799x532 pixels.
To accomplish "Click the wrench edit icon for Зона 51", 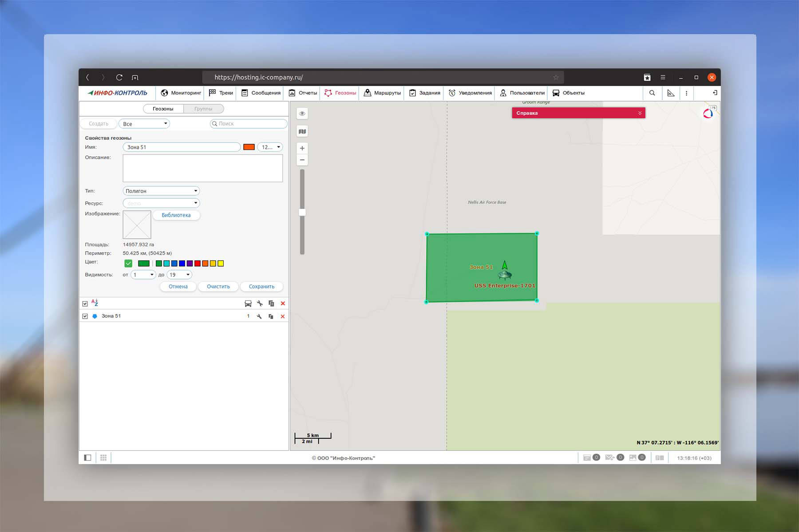I will pos(259,316).
